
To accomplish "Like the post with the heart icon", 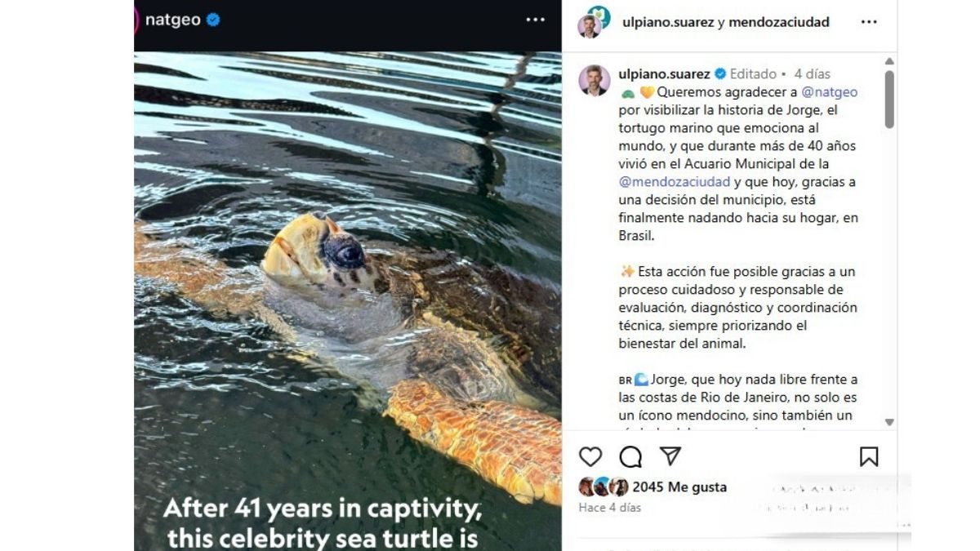I will (x=590, y=457).
